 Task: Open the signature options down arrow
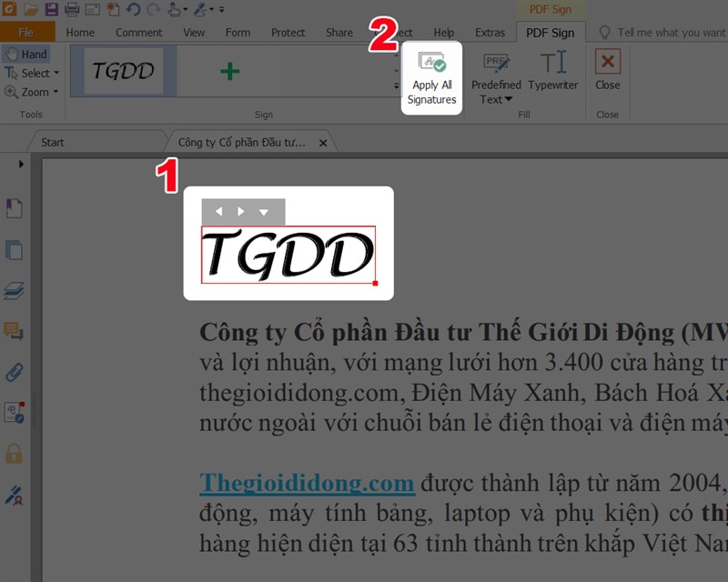264,212
